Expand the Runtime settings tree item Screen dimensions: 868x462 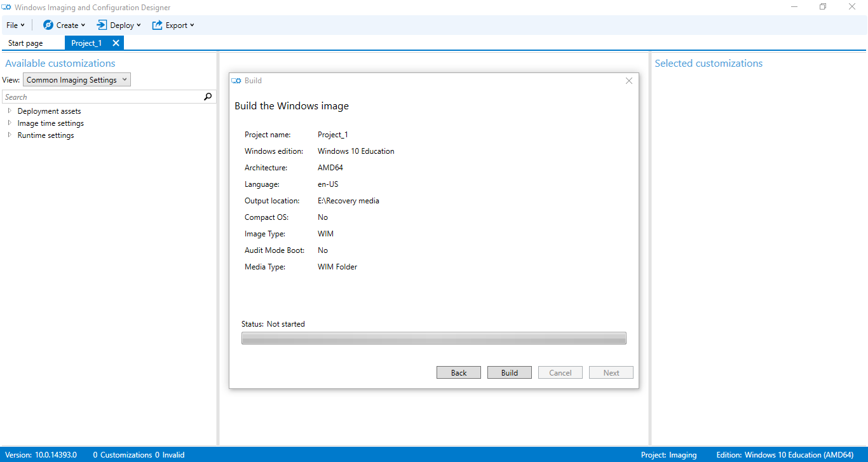click(x=9, y=135)
